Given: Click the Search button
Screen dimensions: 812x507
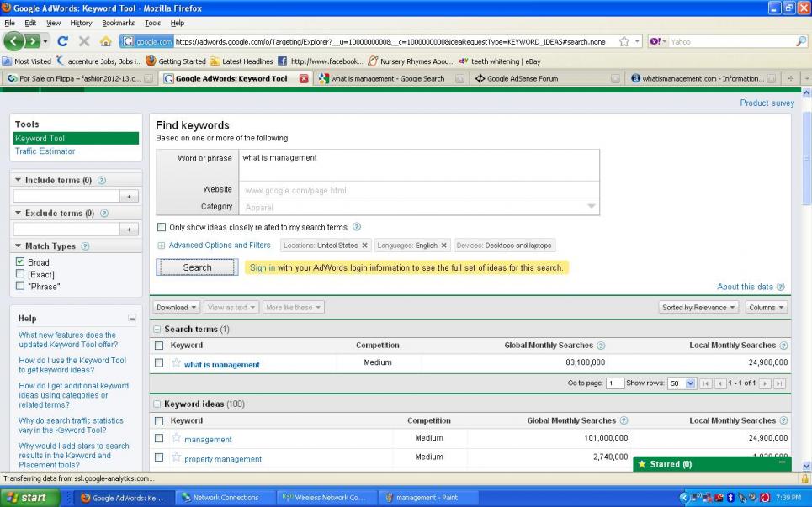Looking at the screenshot, I should pyautogui.click(x=197, y=267).
